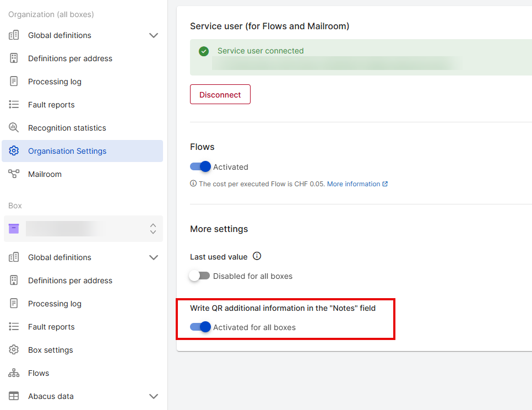Open Flows via its hierarchy icon in the sidebar
Viewport: 532px width, 410px height.
[14, 373]
